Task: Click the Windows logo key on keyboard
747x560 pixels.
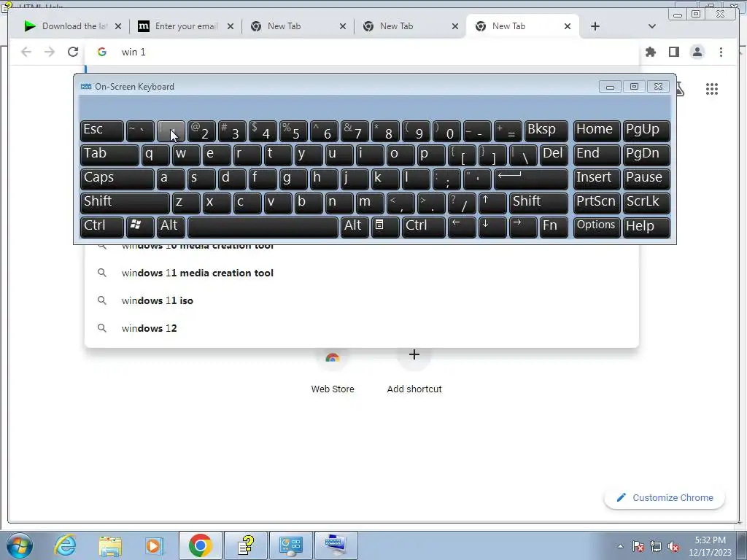Action: 140,227
